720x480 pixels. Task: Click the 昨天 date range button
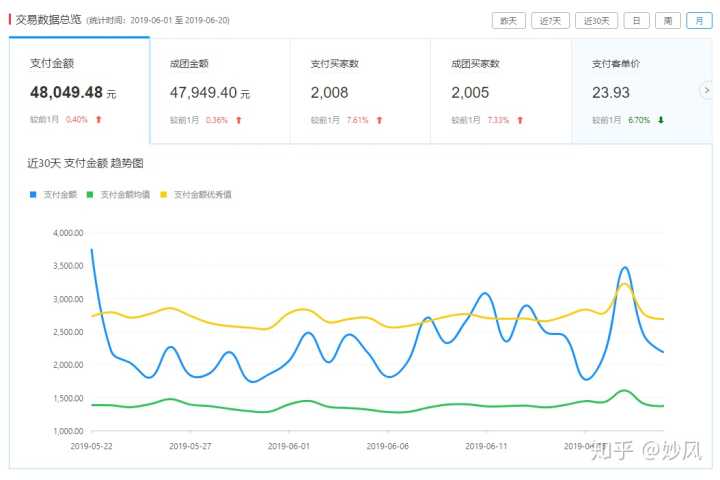[x=508, y=20]
